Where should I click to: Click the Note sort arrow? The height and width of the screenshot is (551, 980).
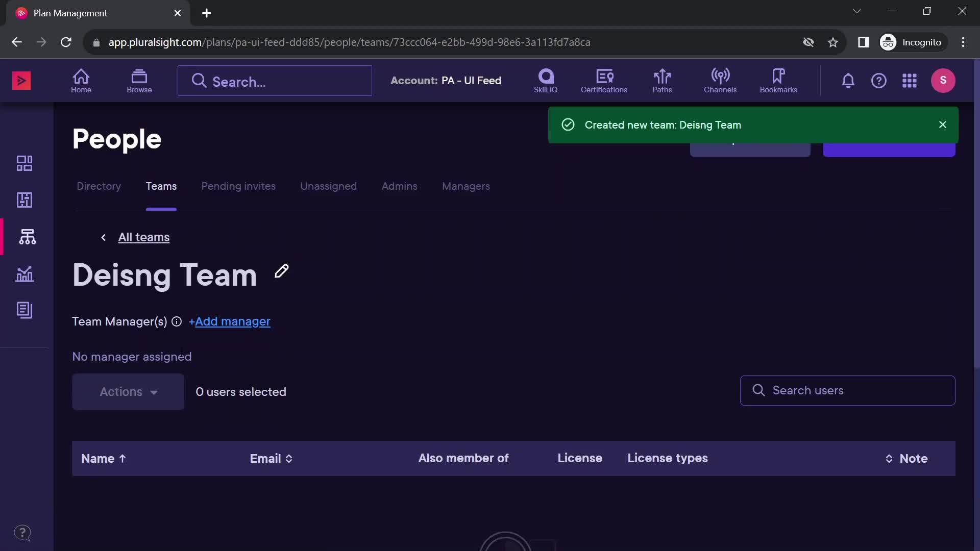click(889, 458)
